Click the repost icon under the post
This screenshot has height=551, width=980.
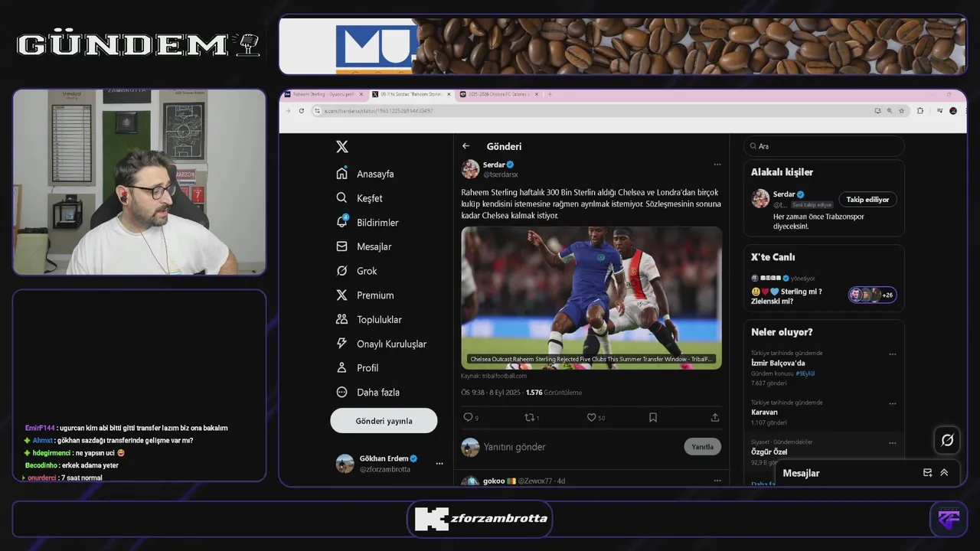pyautogui.click(x=531, y=417)
